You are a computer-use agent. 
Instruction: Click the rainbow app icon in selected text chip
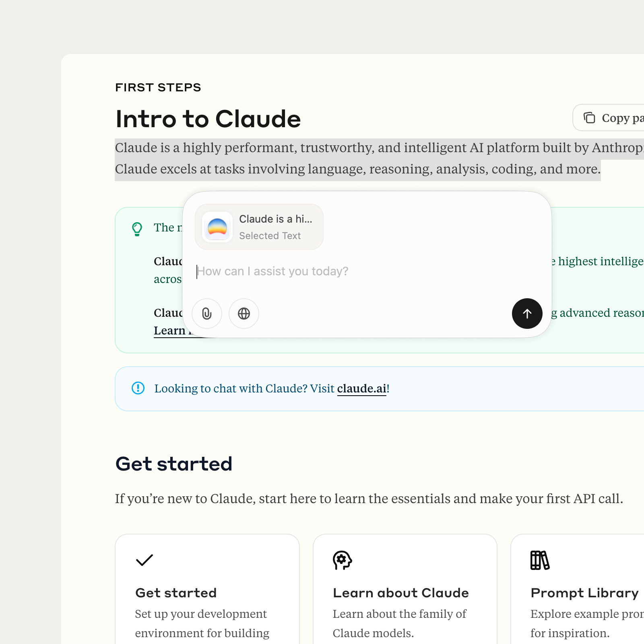click(x=217, y=227)
